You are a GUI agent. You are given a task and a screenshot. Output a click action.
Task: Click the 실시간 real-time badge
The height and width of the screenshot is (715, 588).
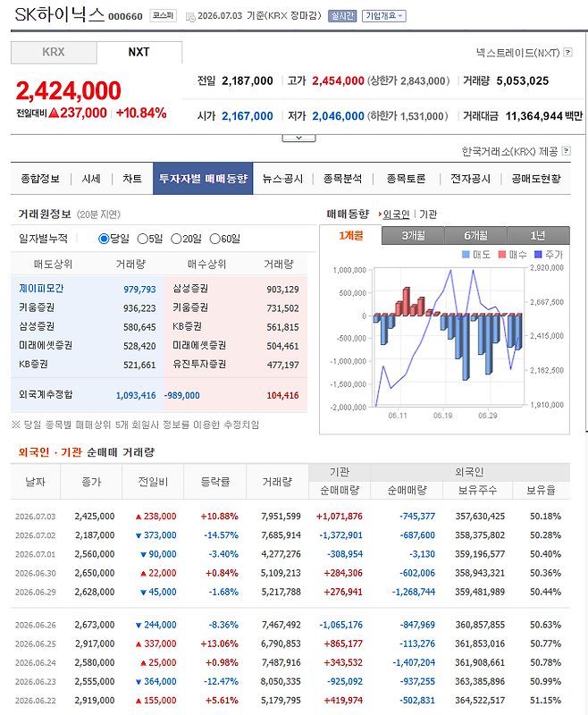(x=342, y=16)
